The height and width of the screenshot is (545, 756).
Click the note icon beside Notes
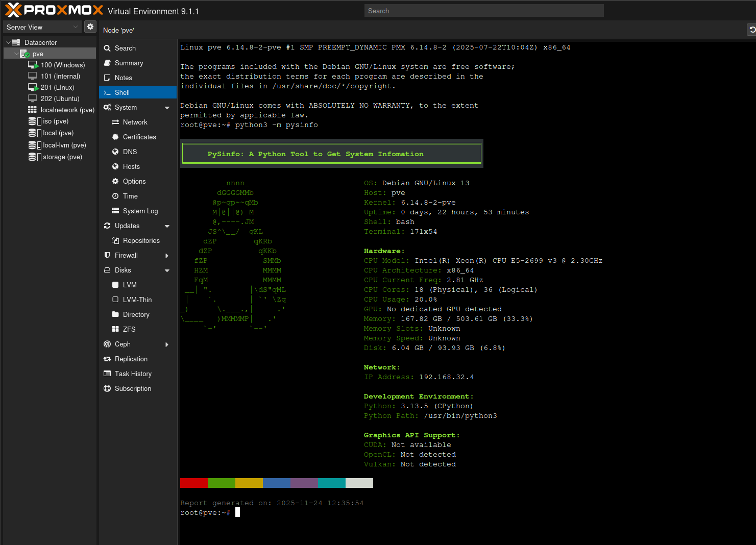(x=107, y=78)
